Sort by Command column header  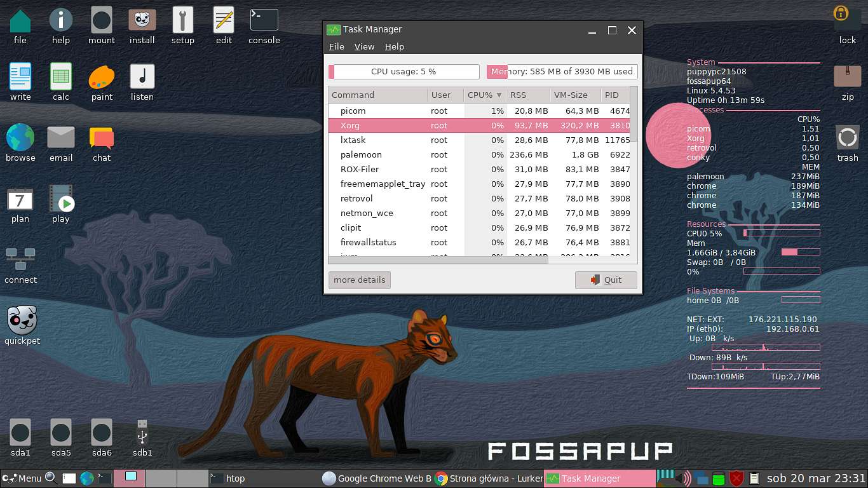tap(378, 95)
